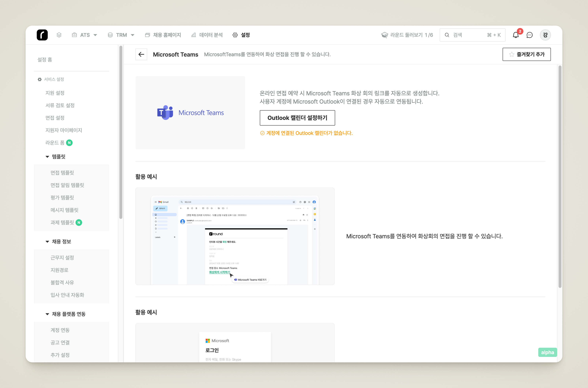This screenshot has width=588, height=388.
Task: Open 라운드 둘러보기 1/6 tour
Action: (x=407, y=35)
